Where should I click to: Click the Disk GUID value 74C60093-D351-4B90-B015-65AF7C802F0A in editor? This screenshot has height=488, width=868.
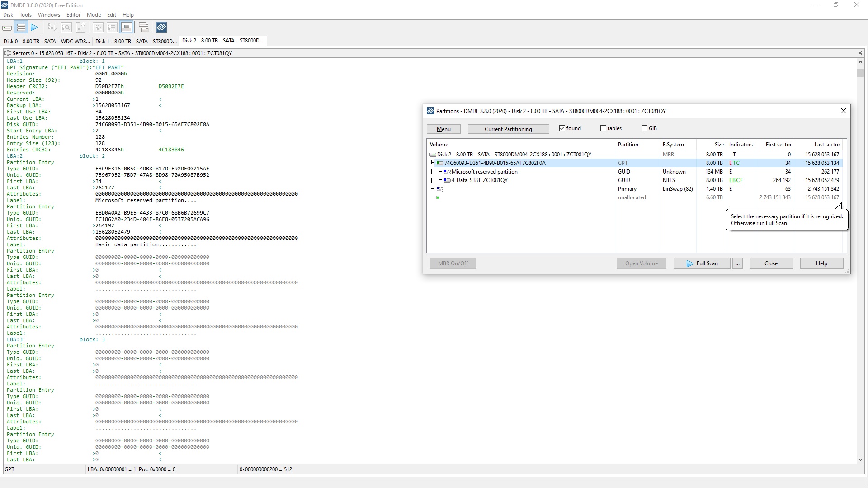point(152,124)
